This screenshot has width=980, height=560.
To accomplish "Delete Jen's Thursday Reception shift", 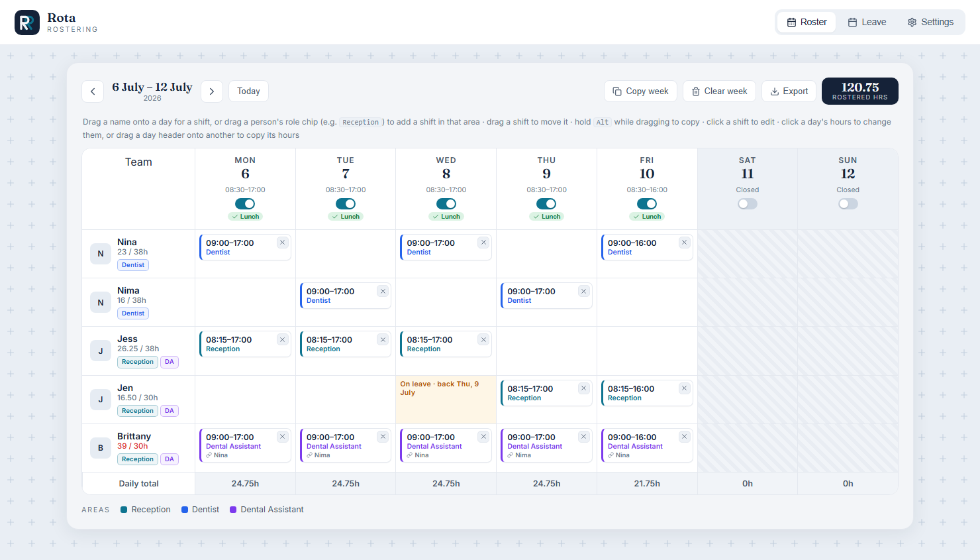I will coord(583,388).
